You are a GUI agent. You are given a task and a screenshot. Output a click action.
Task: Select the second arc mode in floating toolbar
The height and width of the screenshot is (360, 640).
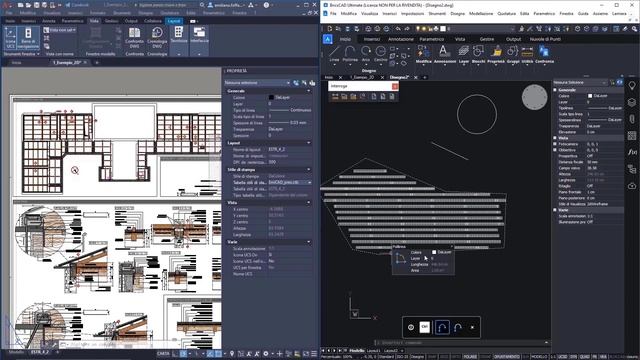pos(458,327)
